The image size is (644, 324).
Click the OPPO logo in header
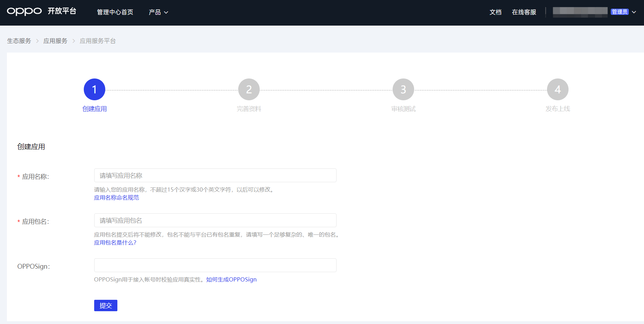24,11
